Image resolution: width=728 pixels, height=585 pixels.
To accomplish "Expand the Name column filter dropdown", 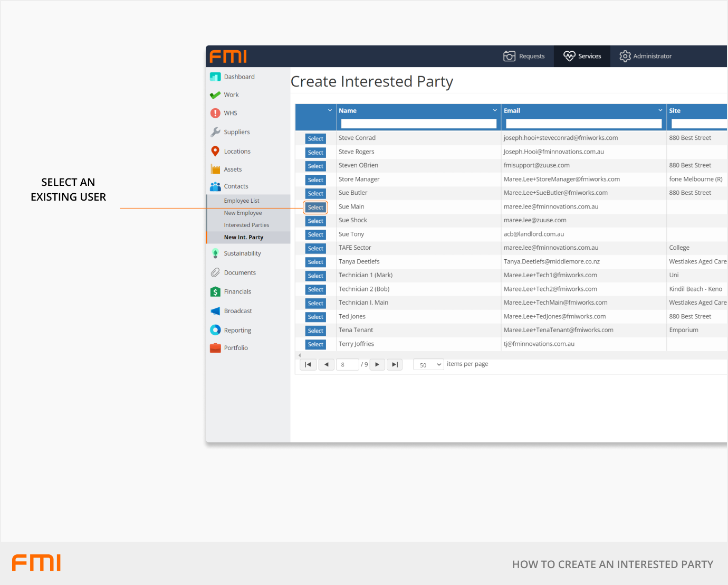I will click(x=495, y=110).
